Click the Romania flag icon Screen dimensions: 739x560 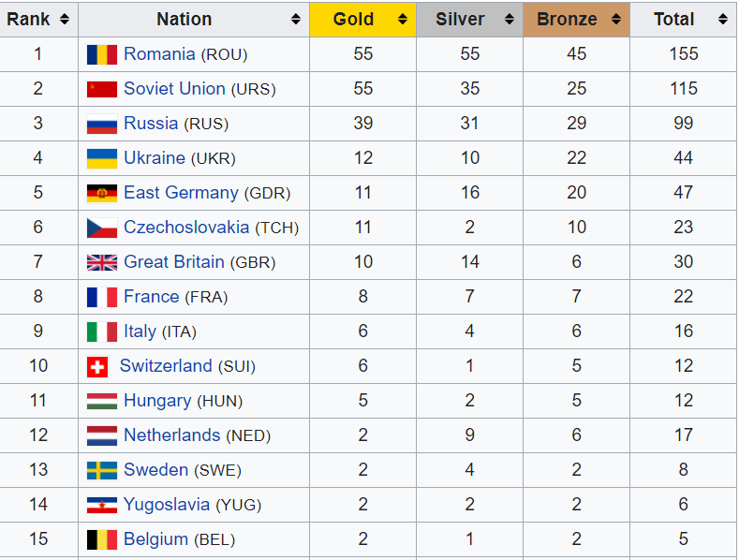(x=102, y=54)
